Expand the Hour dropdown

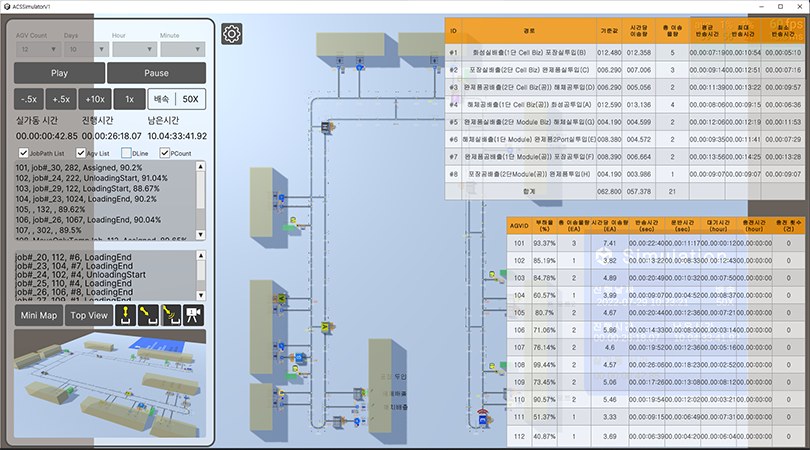click(134, 48)
